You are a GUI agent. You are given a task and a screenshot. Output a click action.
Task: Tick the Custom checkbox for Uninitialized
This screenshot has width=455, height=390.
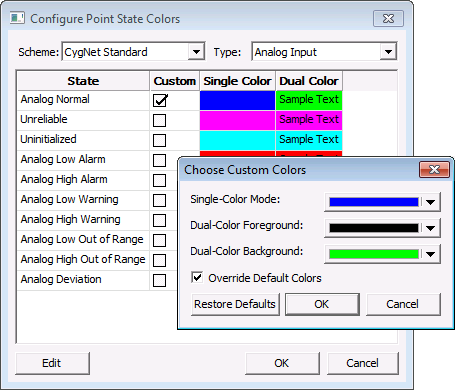point(159,140)
